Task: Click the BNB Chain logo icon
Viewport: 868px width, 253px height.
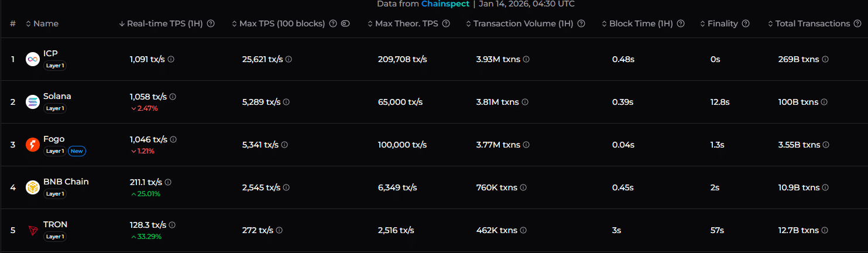Action: point(33,187)
